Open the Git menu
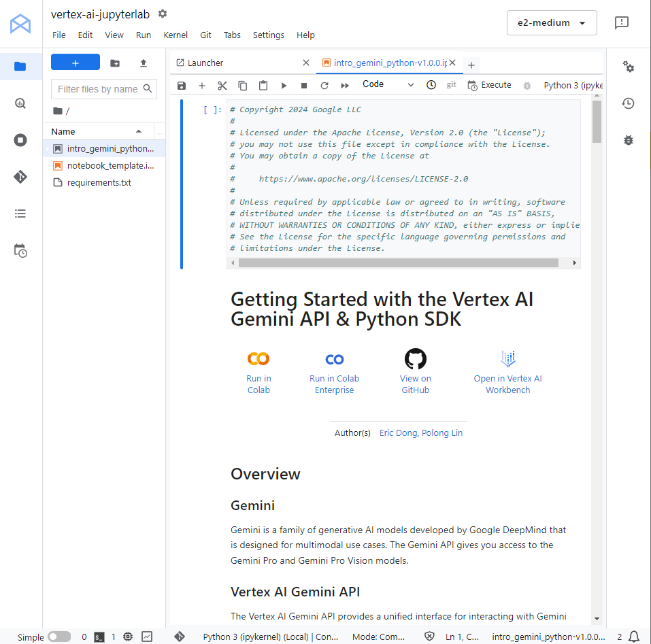This screenshot has height=644, width=651. (x=205, y=35)
